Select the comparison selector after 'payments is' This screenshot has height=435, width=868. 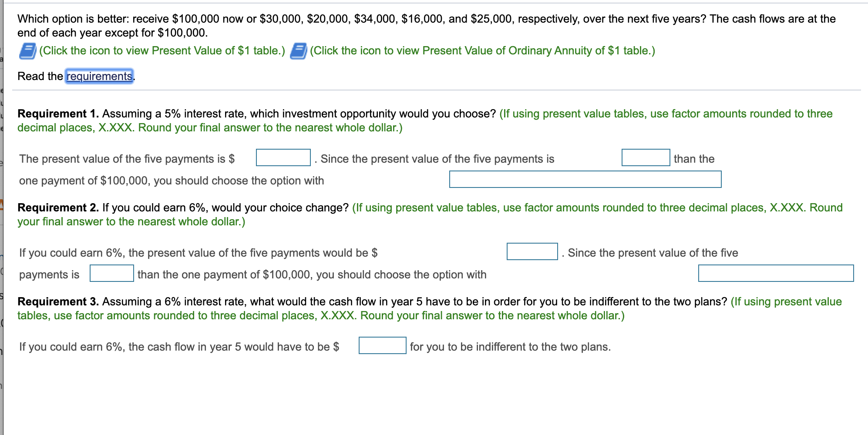pos(111,273)
